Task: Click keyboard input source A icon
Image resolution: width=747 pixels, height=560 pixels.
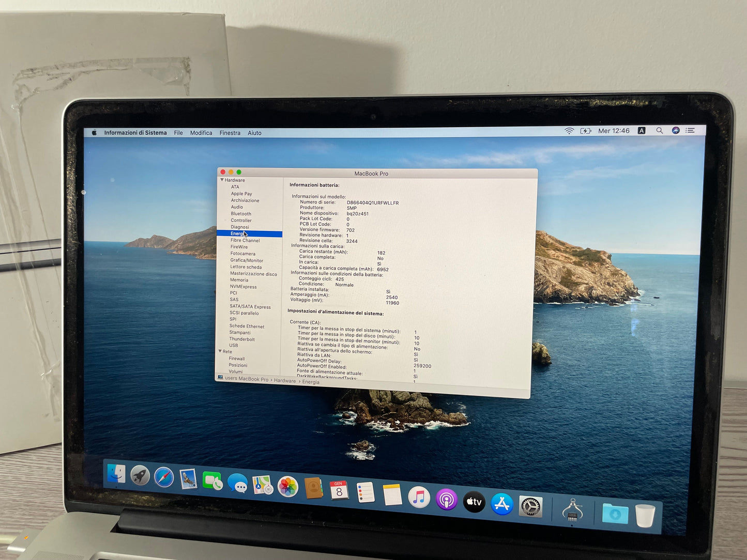Action: click(642, 131)
